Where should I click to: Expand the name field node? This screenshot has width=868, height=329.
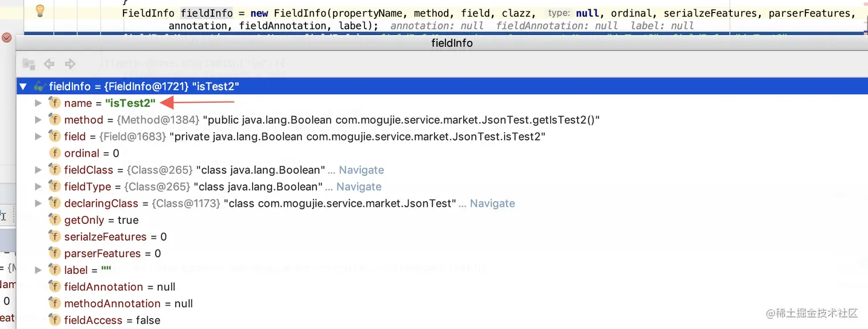pyautogui.click(x=38, y=103)
